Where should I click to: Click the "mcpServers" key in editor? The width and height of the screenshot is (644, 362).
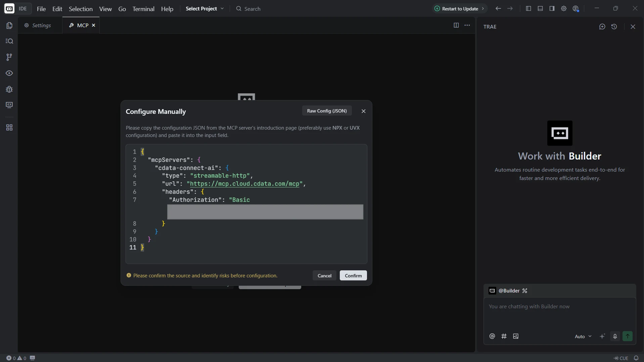[x=169, y=160]
